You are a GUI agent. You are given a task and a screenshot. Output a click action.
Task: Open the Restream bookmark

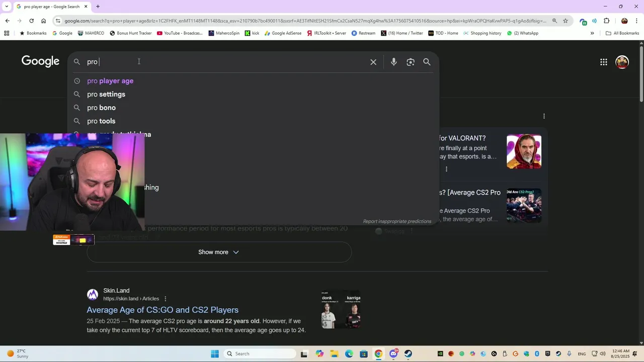tap(363, 33)
